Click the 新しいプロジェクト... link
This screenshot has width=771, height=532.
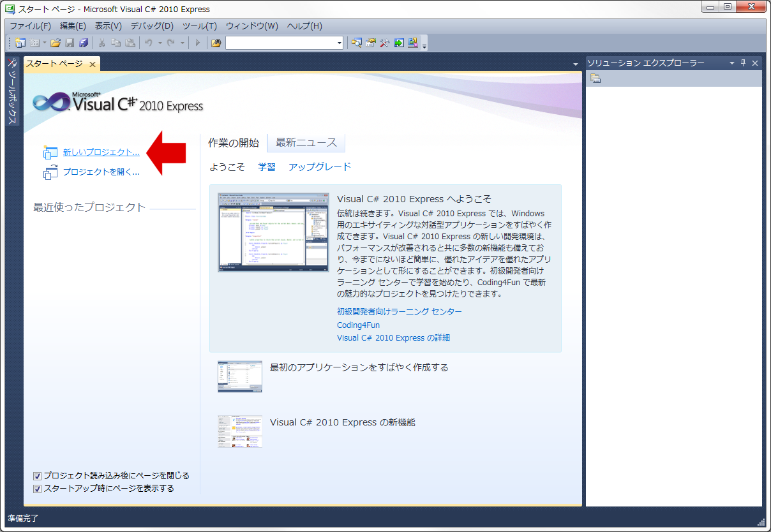point(101,152)
